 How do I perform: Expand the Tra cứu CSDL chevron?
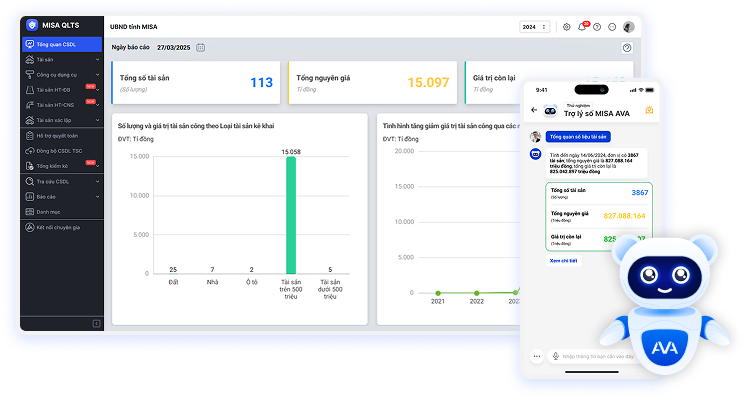98,181
